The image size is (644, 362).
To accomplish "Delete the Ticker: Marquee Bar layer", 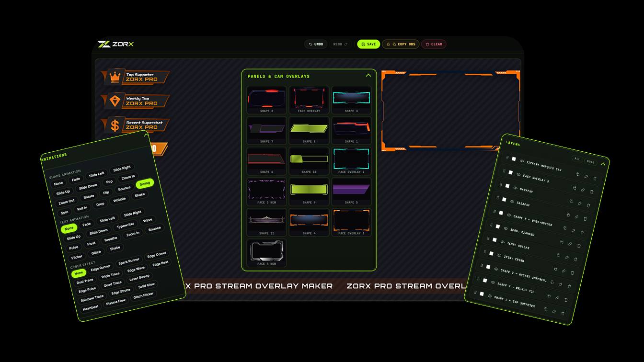I will [595, 179].
